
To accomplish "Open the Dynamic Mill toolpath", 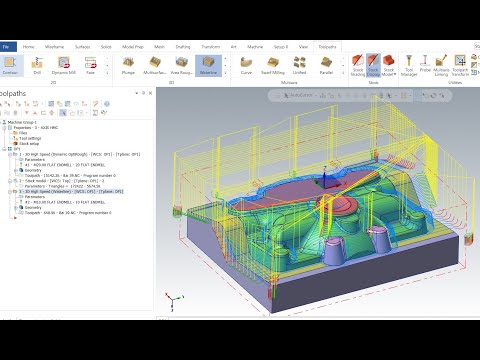I will (x=64, y=66).
